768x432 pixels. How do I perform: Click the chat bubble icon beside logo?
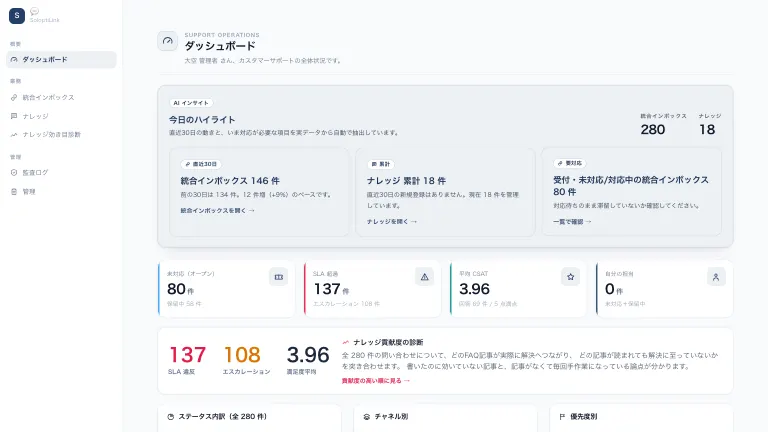(x=34, y=11)
